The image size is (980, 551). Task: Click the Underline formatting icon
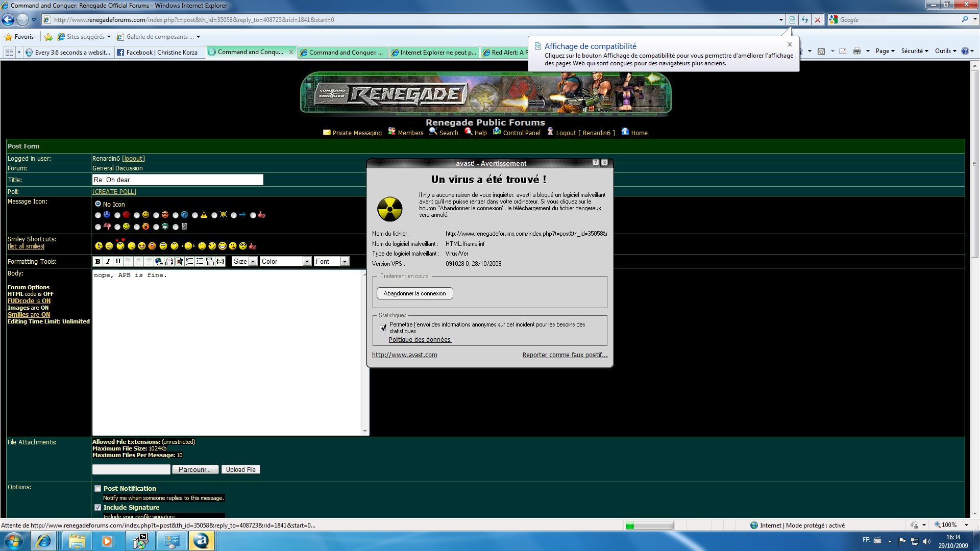118,261
